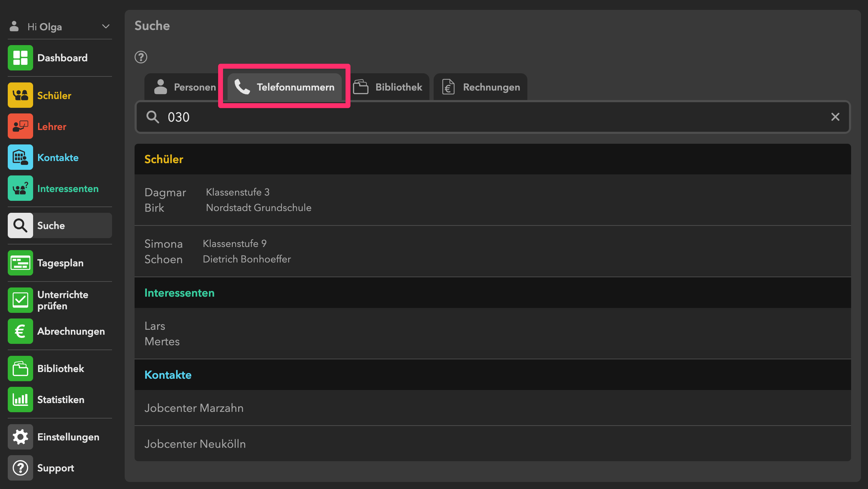Click the help question mark below Suche
This screenshot has height=489, width=868.
pyautogui.click(x=141, y=57)
